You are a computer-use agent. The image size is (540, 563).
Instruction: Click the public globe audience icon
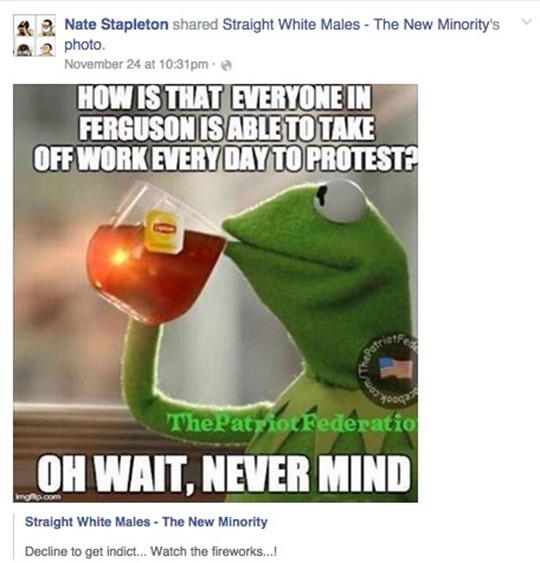(x=226, y=65)
